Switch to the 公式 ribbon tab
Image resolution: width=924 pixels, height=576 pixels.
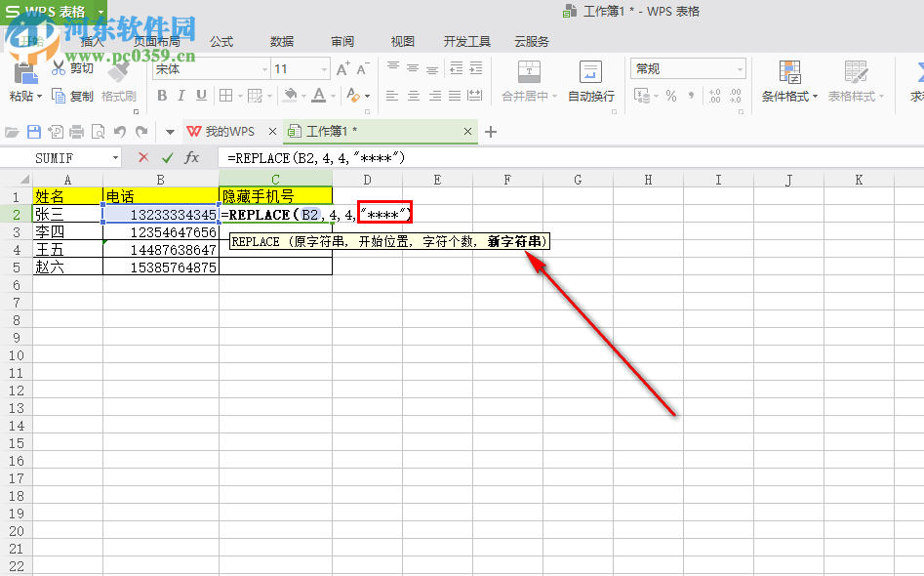(221, 41)
